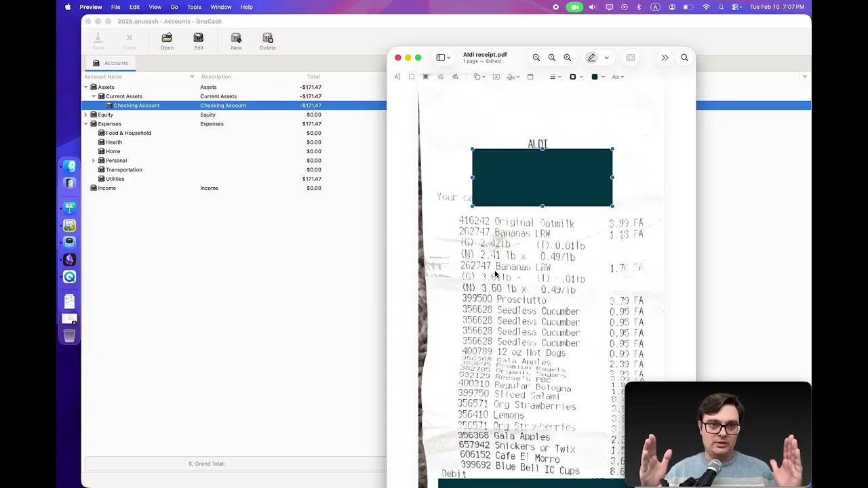Select the Health account
Image resolution: width=868 pixels, height=488 pixels.
pyautogui.click(x=114, y=142)
